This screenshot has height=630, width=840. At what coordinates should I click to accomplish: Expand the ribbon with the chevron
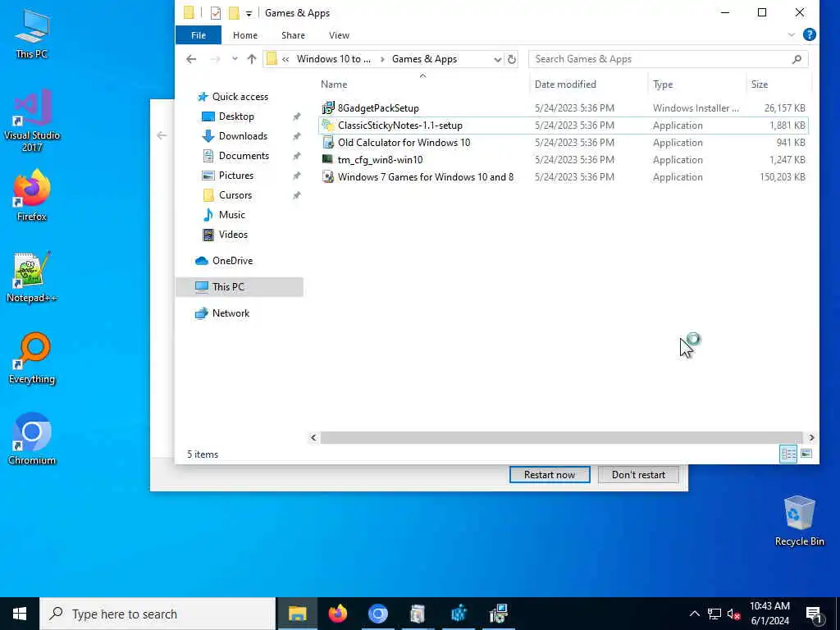[x=792, y=34]
